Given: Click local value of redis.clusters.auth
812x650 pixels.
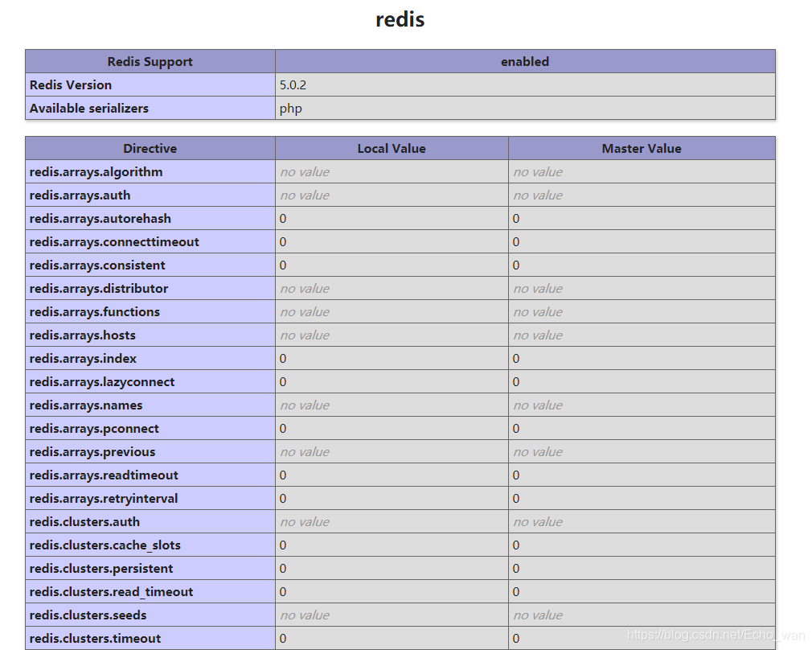Looking at the screenshot, I should click(x=305, y=522).
